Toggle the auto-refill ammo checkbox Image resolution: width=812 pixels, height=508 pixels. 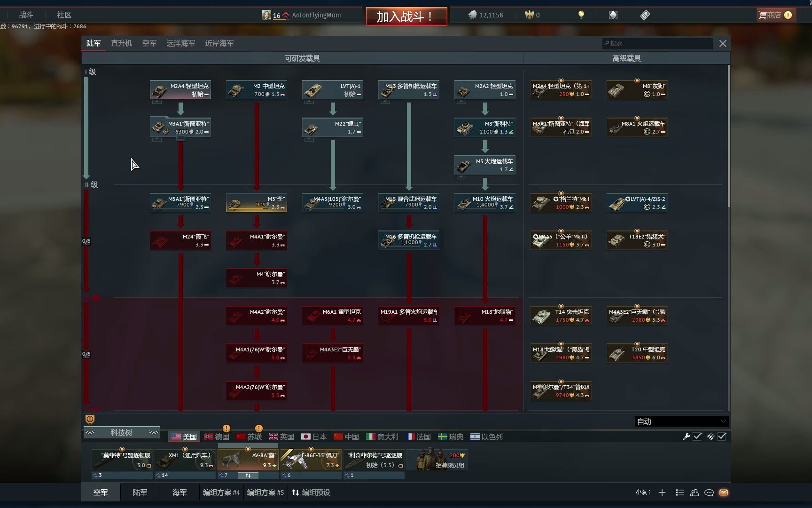[722, 437]
